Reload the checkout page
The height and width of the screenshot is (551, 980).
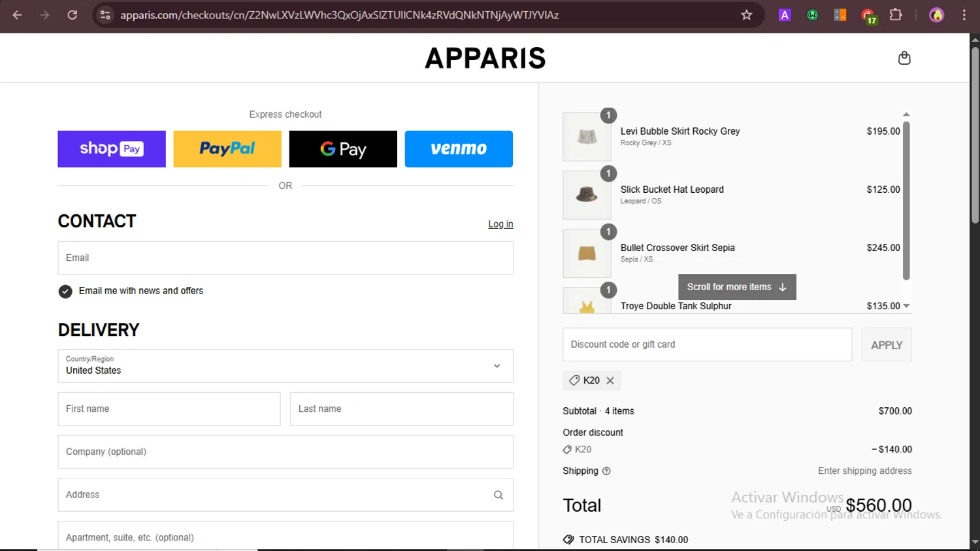[73, 15]
